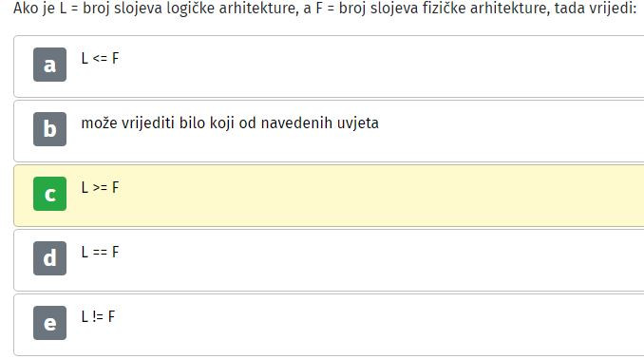The width and height of the screenshot is (644, 359).
Task: Select the gray 'b' answer badge
Action: 49,129
